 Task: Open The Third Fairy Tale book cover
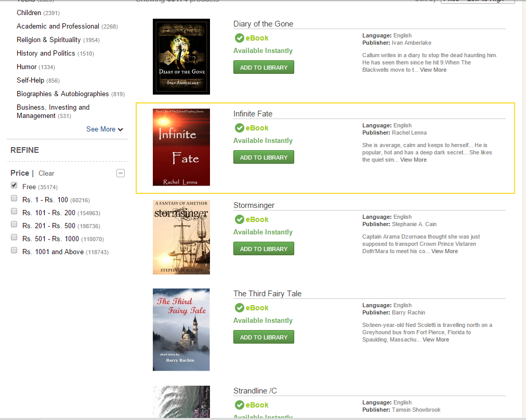click(x=181, y=330)
